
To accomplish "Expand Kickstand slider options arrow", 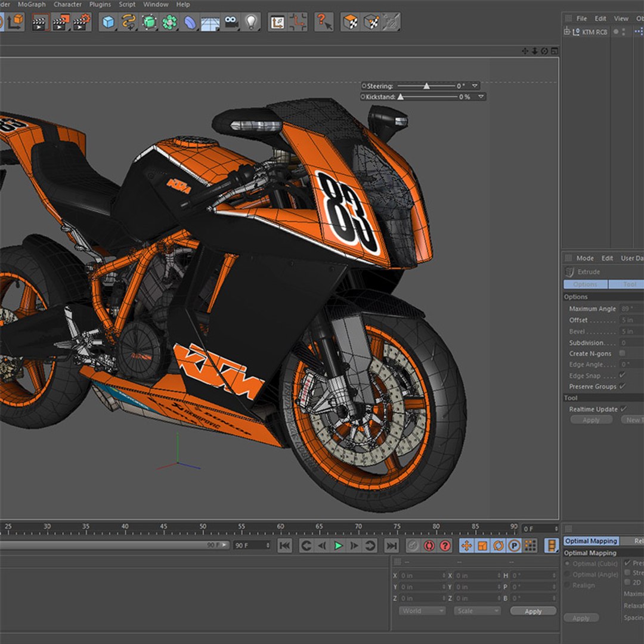I will [481, 97].
